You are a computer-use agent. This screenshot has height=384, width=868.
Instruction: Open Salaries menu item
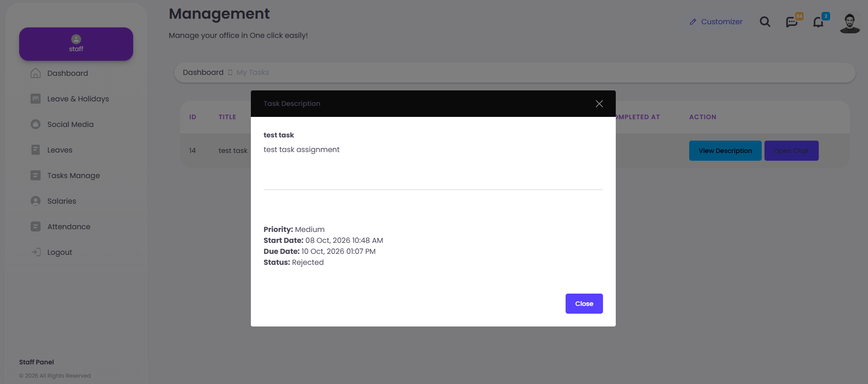pos(62,201)
